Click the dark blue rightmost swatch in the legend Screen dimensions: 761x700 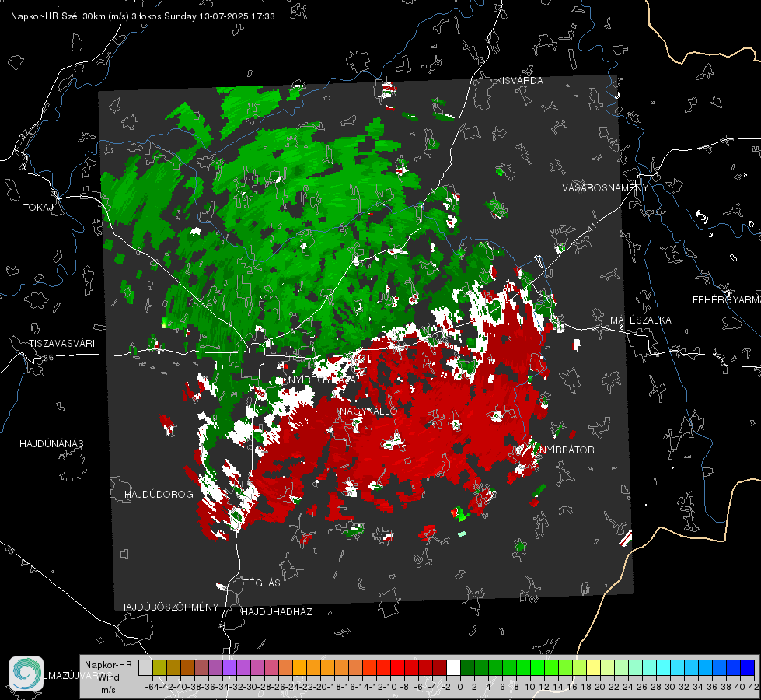click(748, 668)
